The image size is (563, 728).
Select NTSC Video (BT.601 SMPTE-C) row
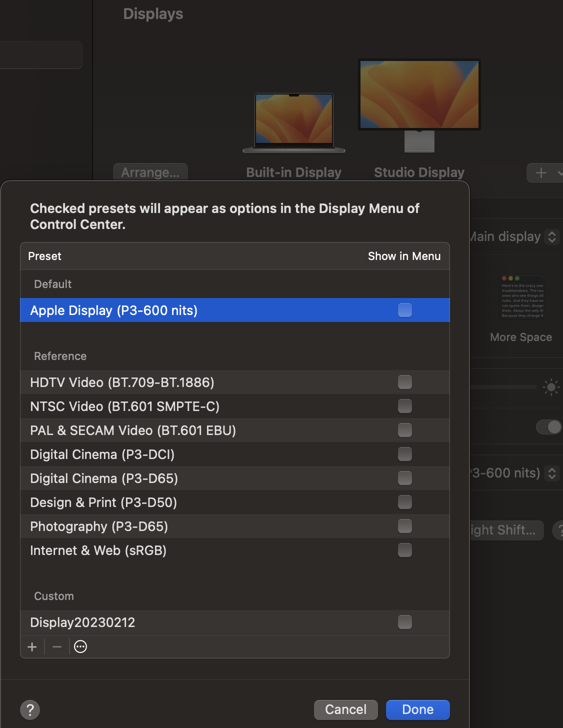(x=235, y=406)
